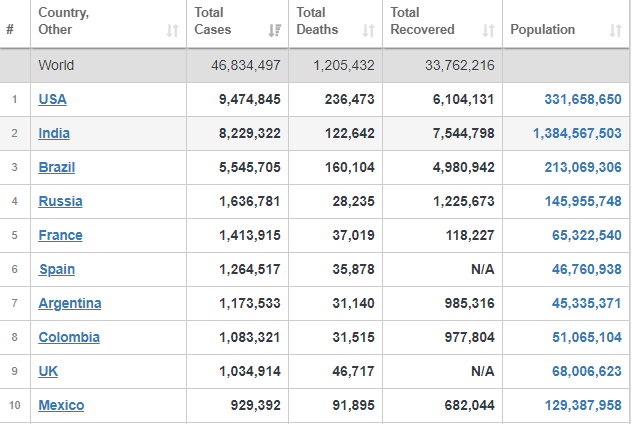This screenshot has height=424, width=633.
Task: Select Brazil recovered 4,980,942
Action: tap(463, 167)
